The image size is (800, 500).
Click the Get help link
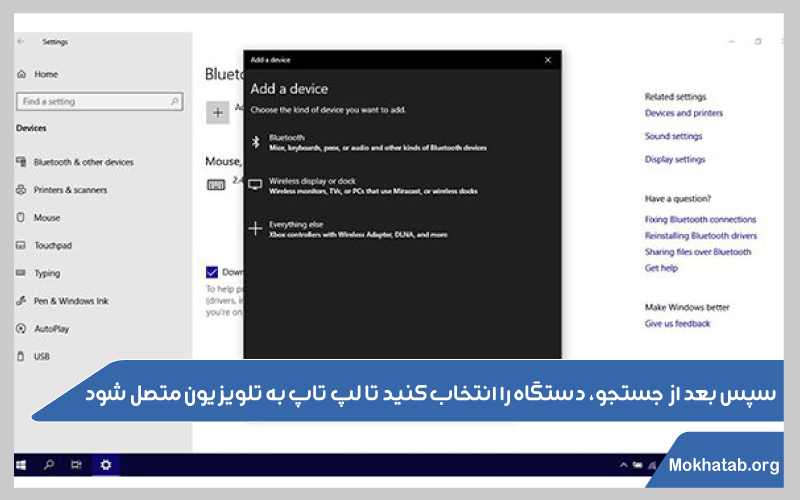661,268
